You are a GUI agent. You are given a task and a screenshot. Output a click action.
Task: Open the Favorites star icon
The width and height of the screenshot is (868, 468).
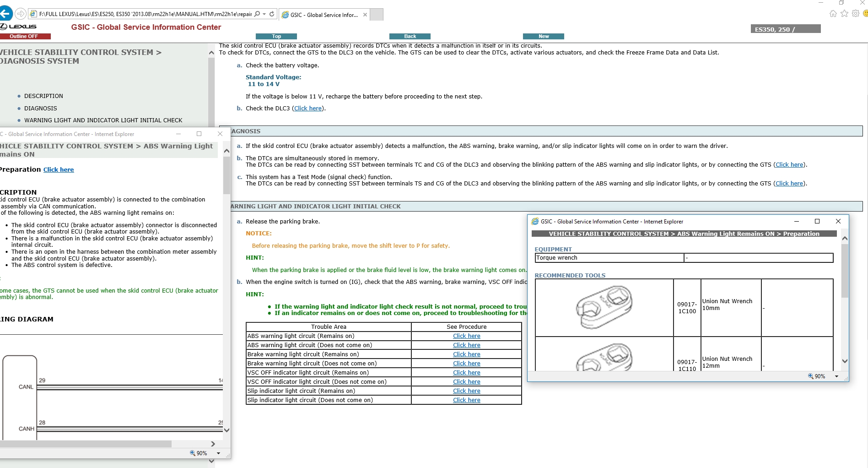coord(845,14)
